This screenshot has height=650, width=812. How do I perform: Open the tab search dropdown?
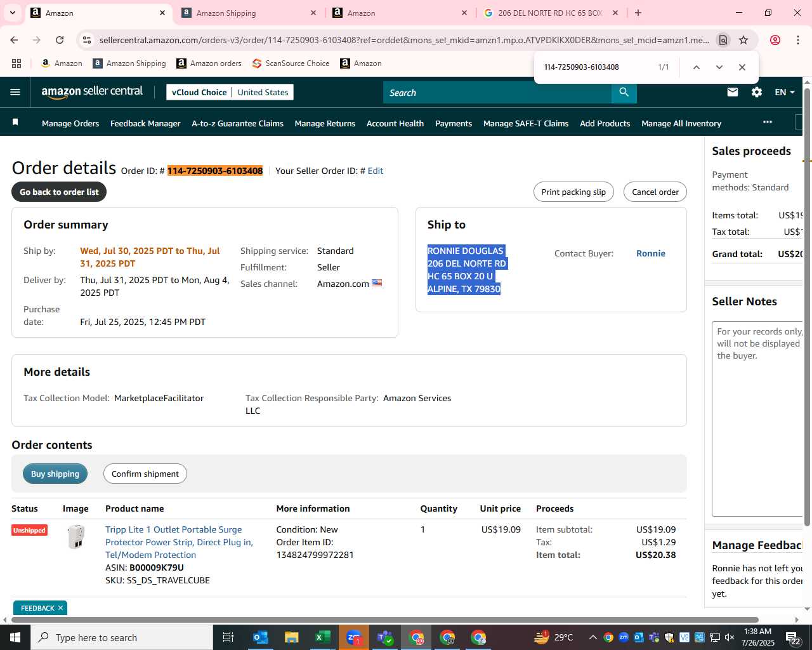13,13
